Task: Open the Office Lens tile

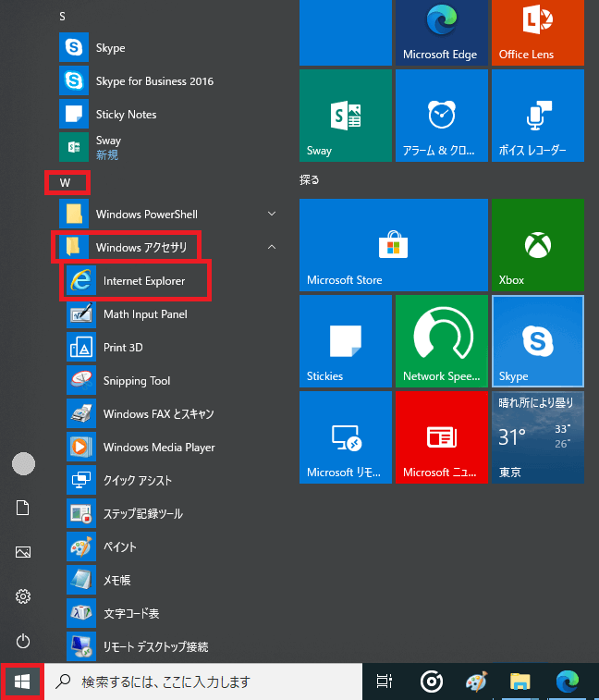Action: pyautogui.click(x=538, y=32)
